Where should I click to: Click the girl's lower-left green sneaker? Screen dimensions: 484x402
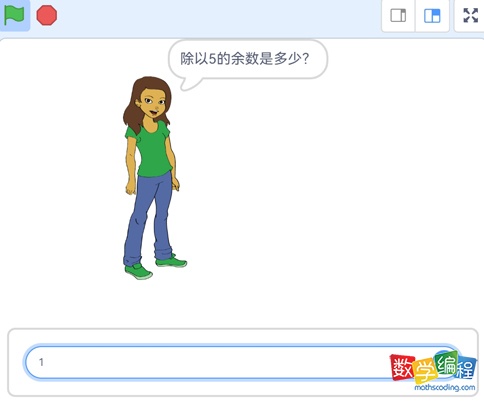click(139, 271)
